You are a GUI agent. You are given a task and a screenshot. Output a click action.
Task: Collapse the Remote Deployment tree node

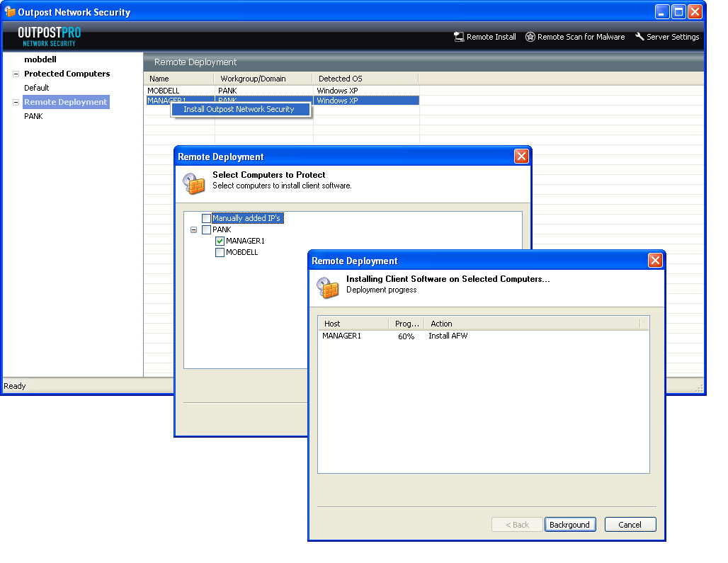click(x=16, y=102)
